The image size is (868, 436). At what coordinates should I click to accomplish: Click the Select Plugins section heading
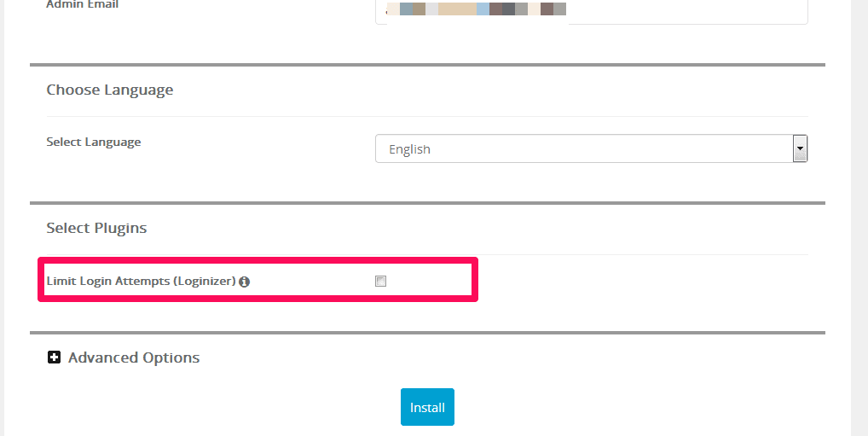tap(96, 228)
